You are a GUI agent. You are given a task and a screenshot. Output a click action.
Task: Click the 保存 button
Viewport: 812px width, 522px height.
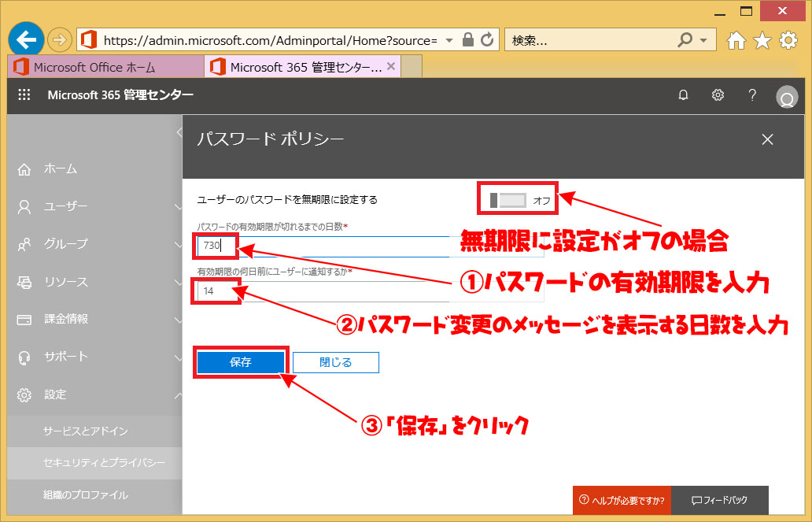coord(241,362)
